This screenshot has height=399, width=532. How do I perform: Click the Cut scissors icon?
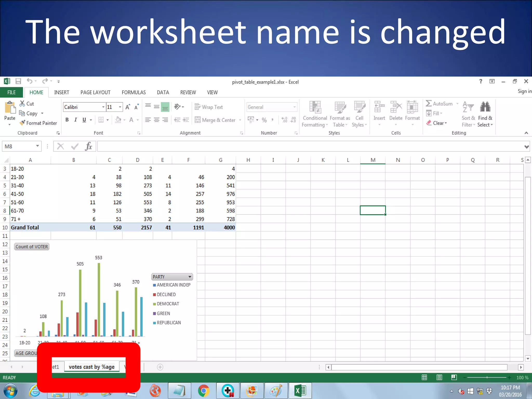[22, 103]
